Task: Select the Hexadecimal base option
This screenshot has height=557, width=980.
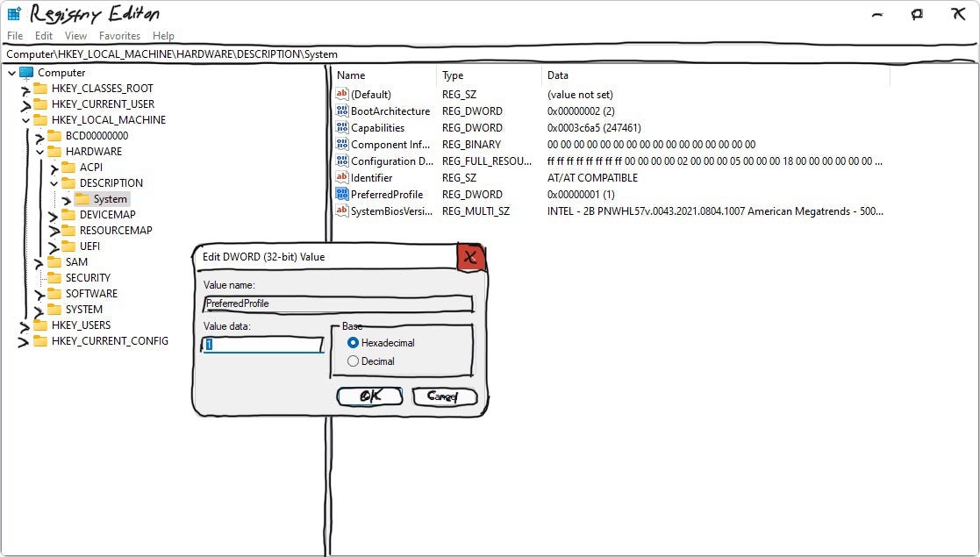Action: tap(353, 344)
